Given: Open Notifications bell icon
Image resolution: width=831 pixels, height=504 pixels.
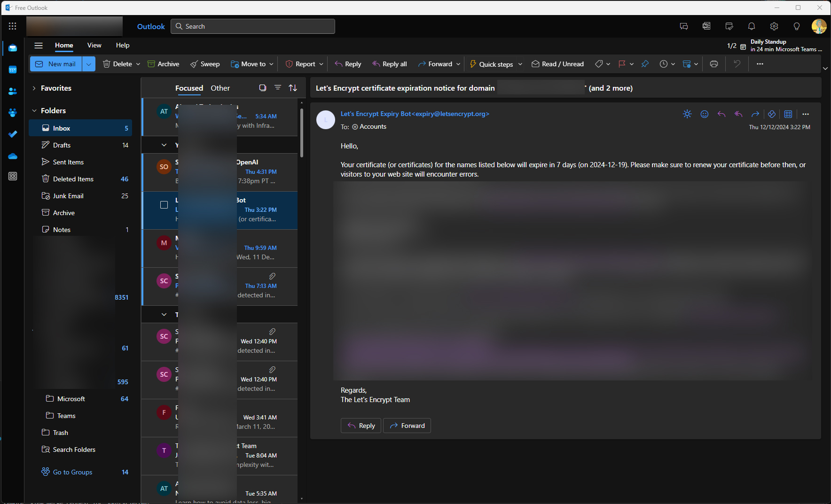Looking at the screenshot, I should point(752,26).
